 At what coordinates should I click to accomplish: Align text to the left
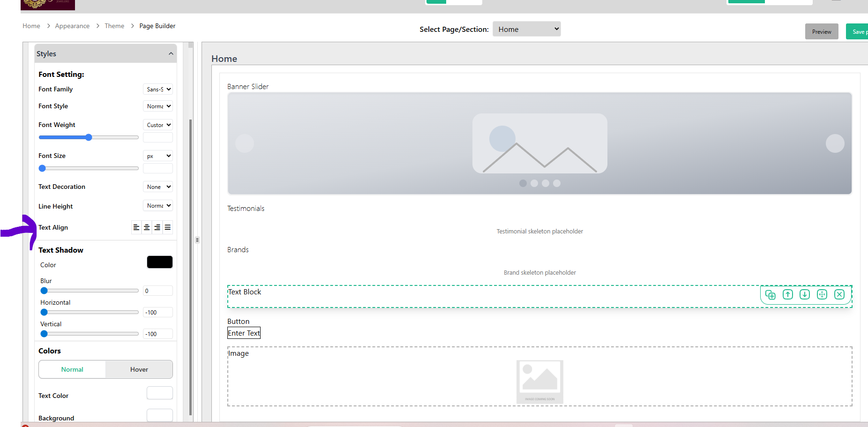(136, 227)
